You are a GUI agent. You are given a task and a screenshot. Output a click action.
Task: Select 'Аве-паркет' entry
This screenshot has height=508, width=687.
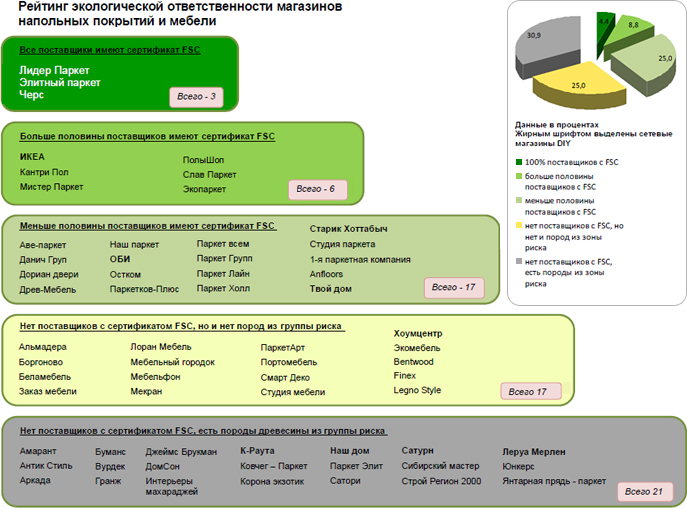coord(42,245)
